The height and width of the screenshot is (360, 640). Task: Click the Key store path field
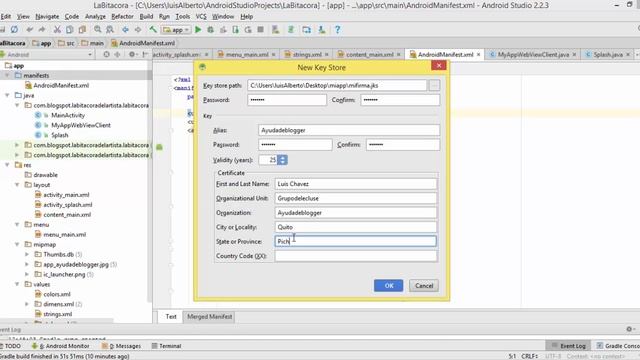coord(337,85)
